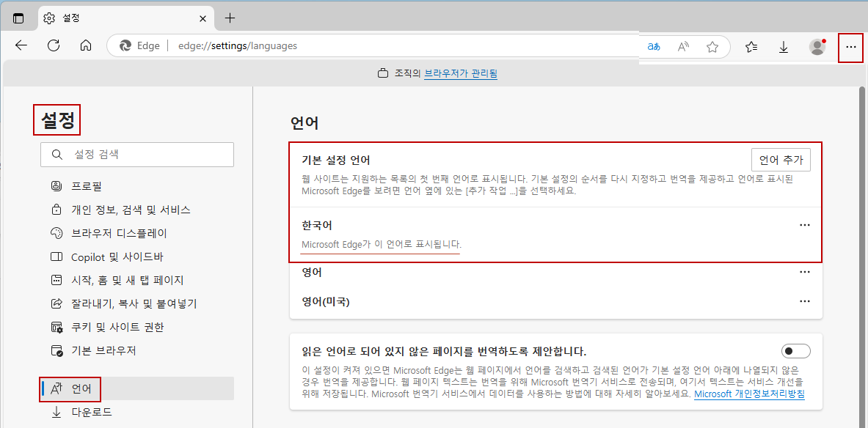The image size is (868, 428).
Task: Click the browser back arrow
Action: pos(21,46)
